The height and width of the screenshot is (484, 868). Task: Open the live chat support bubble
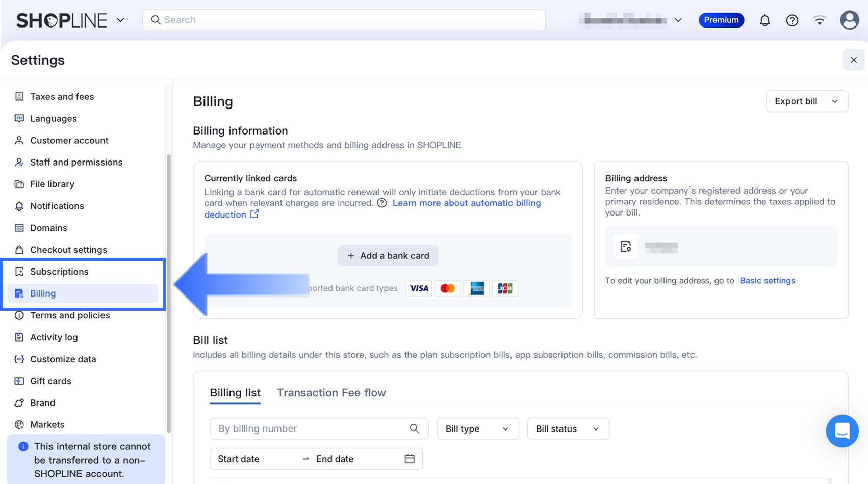click(x=842, y=431)
